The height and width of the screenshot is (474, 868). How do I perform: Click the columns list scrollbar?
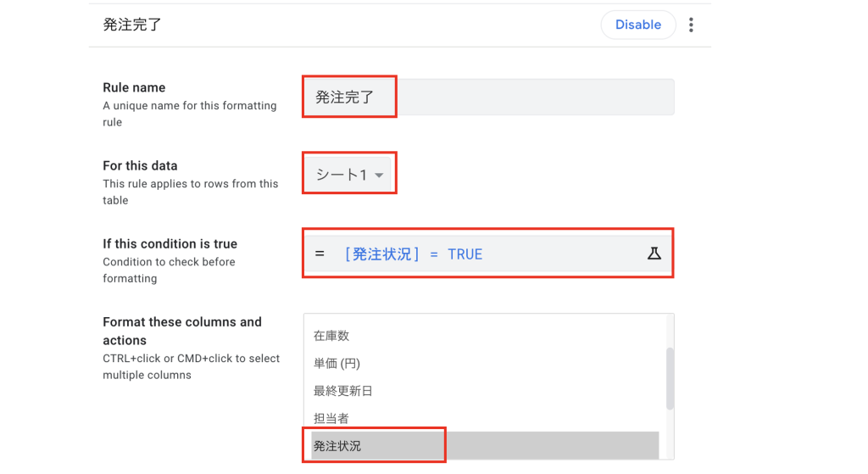point(670,377)
